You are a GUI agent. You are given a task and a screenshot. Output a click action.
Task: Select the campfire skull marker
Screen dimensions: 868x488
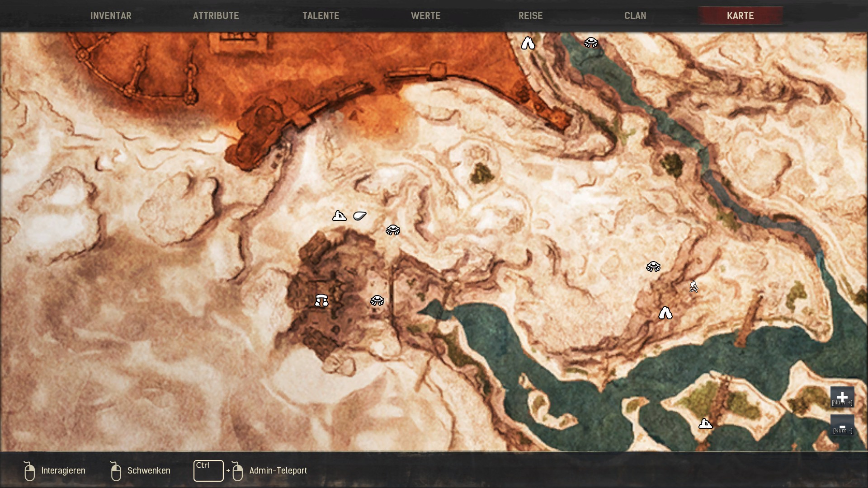point(693,286)
